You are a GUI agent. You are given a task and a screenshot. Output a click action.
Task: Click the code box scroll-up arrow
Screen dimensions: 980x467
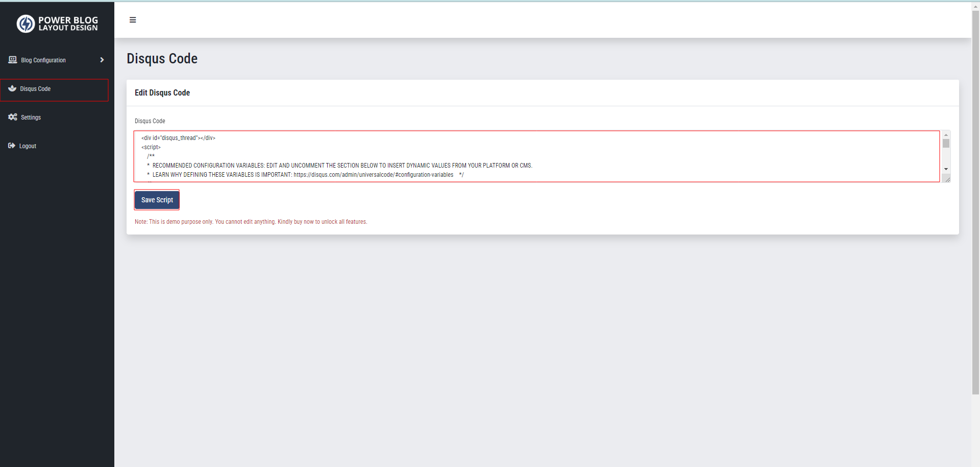tap(946, 135)
